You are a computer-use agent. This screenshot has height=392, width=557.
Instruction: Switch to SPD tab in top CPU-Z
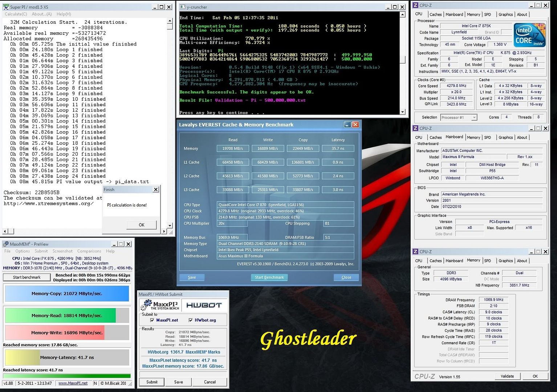(488, 15)
